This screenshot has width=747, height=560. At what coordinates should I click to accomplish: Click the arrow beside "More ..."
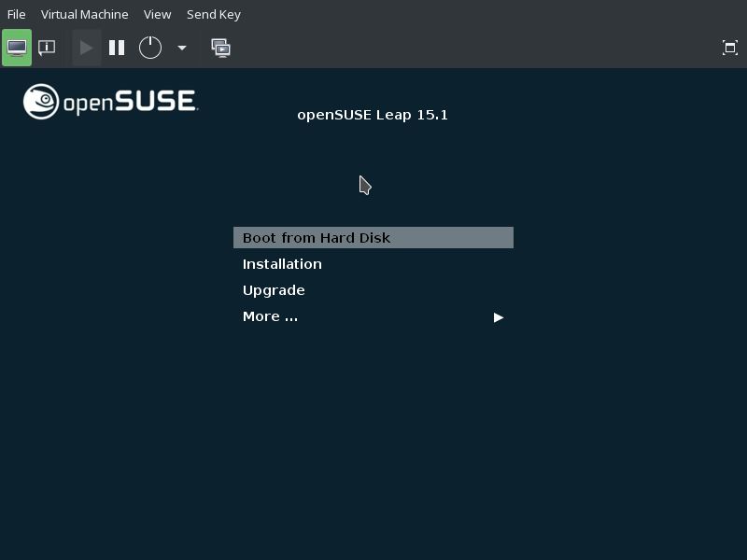(x=498, y=317)
